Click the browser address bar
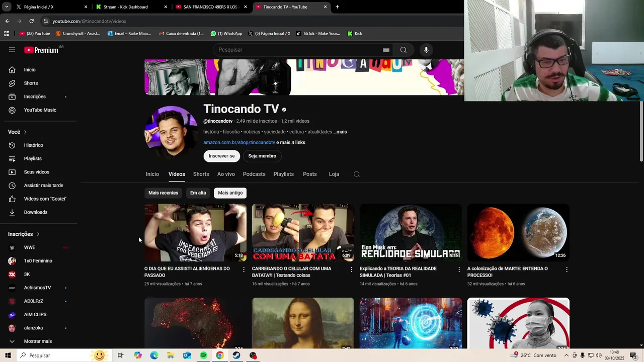Screen dimensions: 644x362 click(x=252, y=21)
